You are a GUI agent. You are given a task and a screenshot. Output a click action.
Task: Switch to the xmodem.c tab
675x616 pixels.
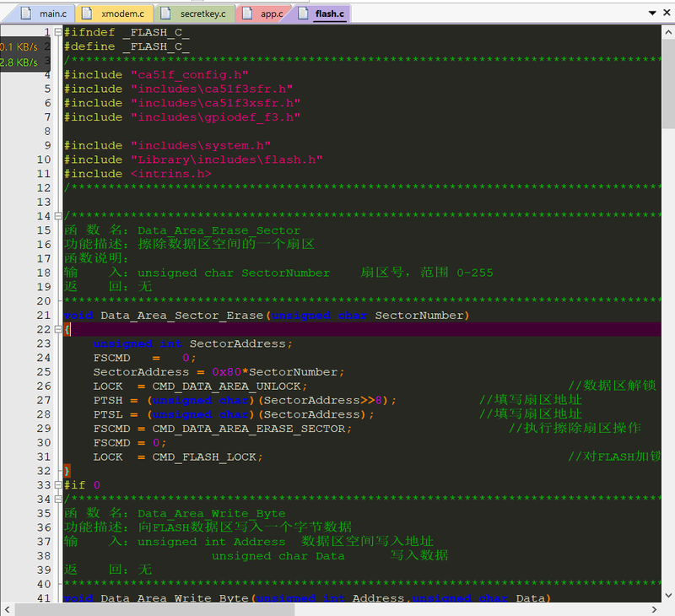(115, 14)
